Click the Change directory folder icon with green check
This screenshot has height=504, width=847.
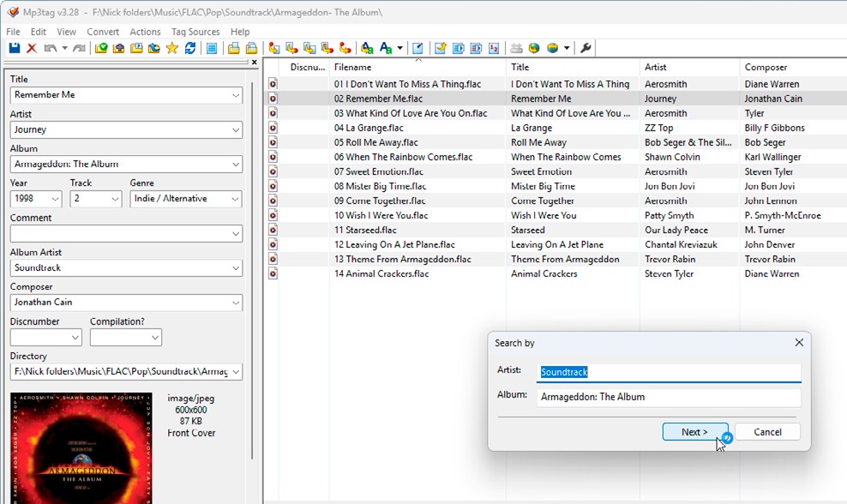pos(101,48)
